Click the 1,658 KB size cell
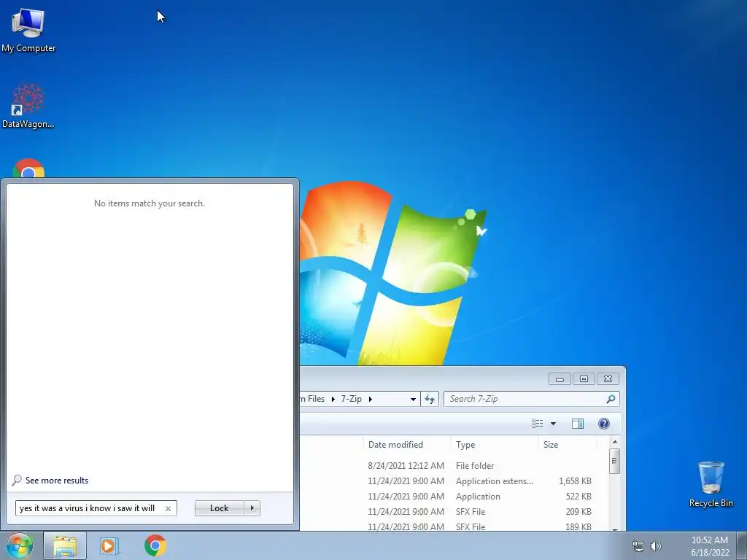 pyautogui.click(x=575, y=481)
